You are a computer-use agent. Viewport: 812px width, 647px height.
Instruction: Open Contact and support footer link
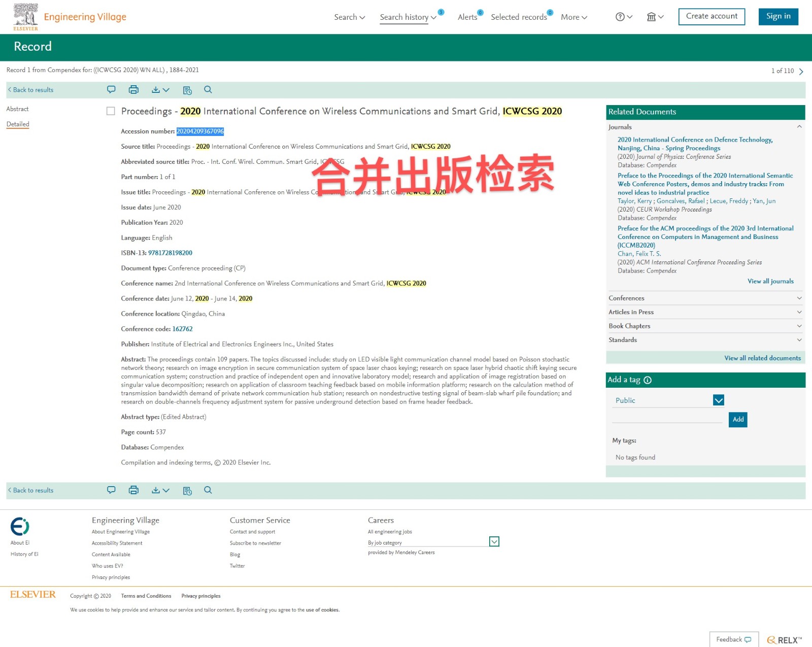pos(252,532)
